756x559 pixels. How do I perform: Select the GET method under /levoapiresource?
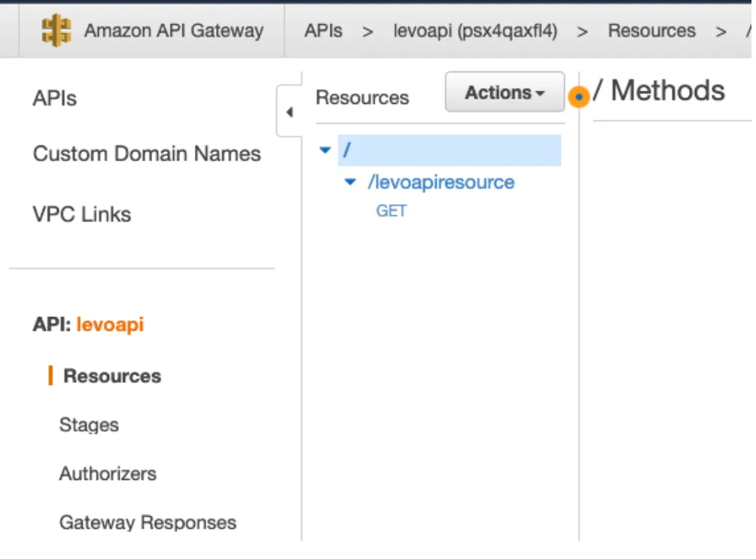coord(391,211)
